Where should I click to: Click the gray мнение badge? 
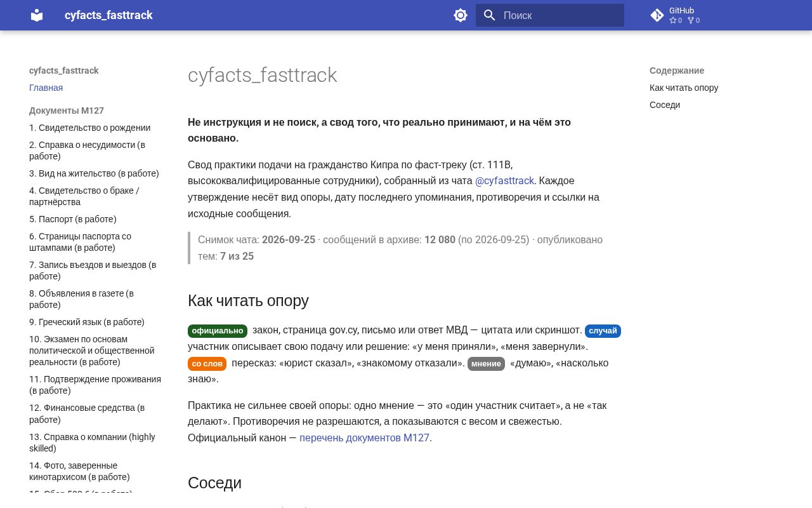point(486,364)
